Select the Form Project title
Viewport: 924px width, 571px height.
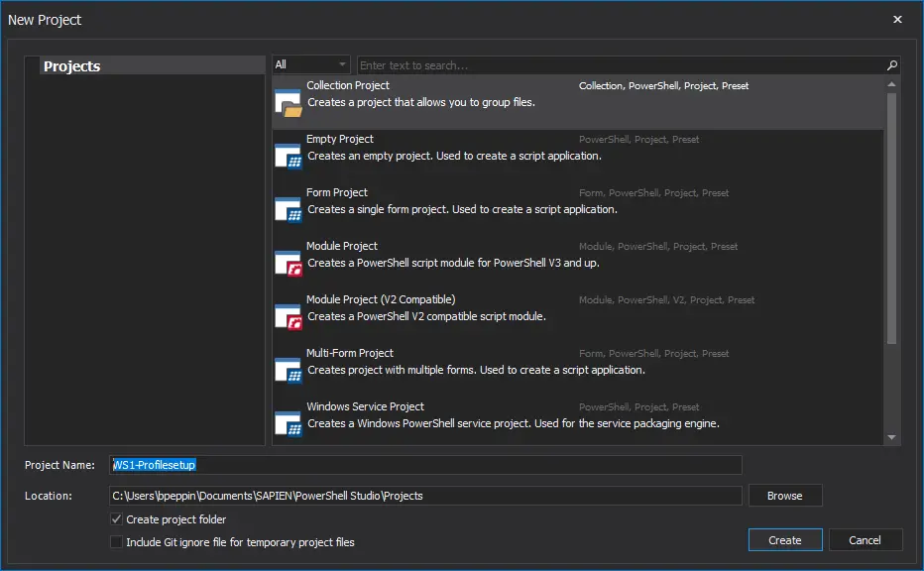coord(337,192)
